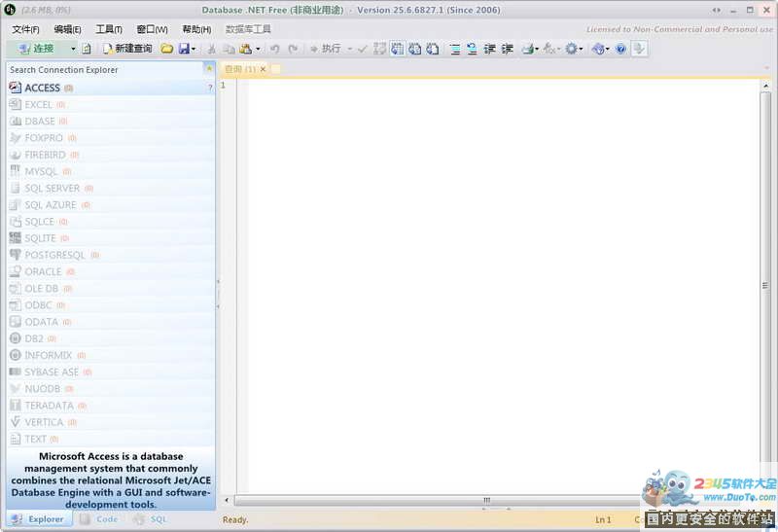Open the dropdown arrow beside 执行
The height and width of the screenshot is (532, 778).
[350, 49]
